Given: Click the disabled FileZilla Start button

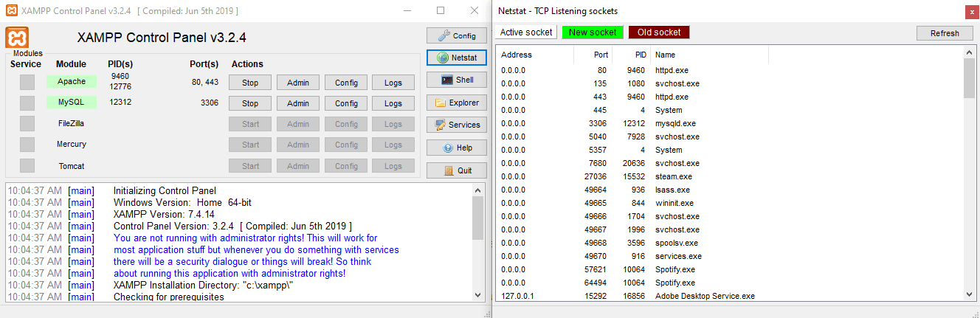Looking at the screenshot, I should 250,124.
